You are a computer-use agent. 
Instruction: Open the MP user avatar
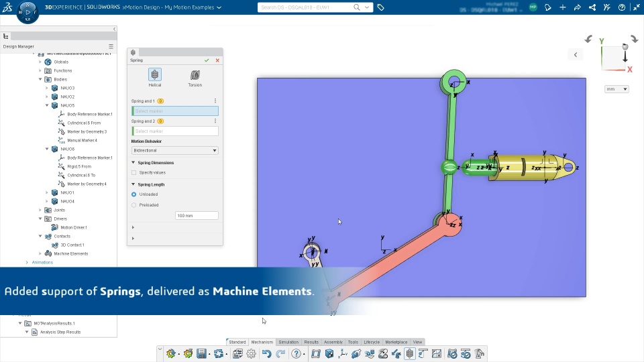pyautogui.click(x=533, y=7)
